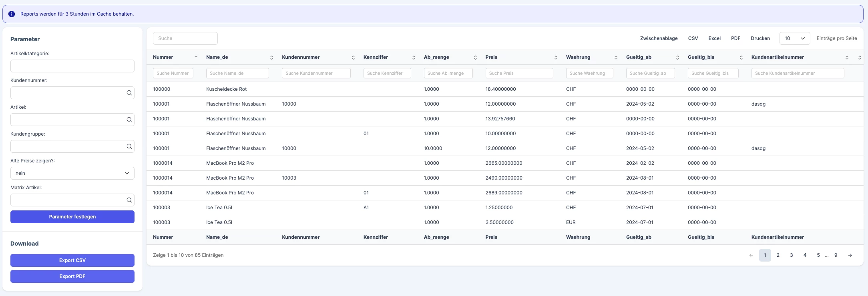Image resolution: width=868 pixels, height=296 pixels.
Task: Go to next page arrow in pagination
Action: pos(850,255)
